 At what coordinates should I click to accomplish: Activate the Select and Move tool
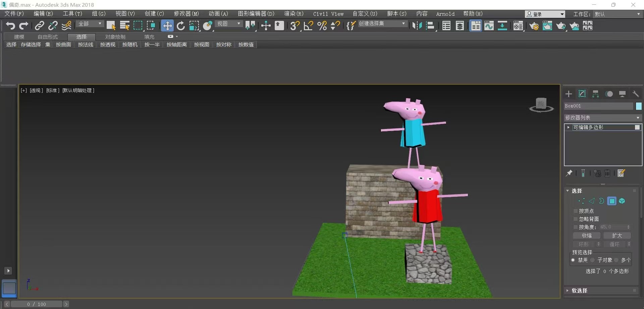point(167,26)
